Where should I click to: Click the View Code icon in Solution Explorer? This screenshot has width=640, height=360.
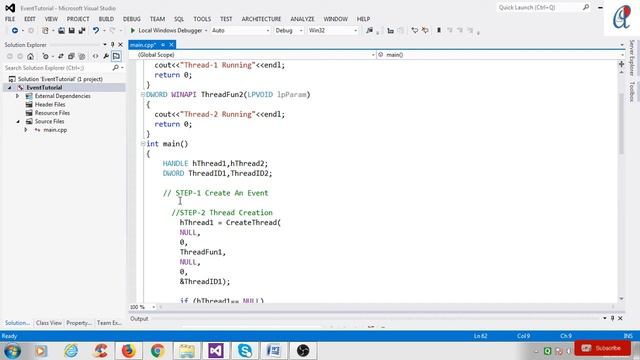point(96,56)
